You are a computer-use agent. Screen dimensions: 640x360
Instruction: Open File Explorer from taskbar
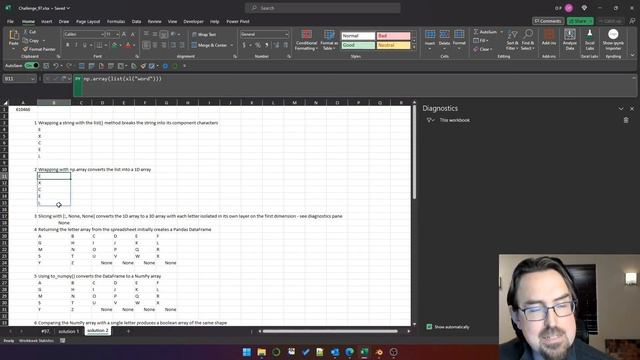click(x=261, y=352)
